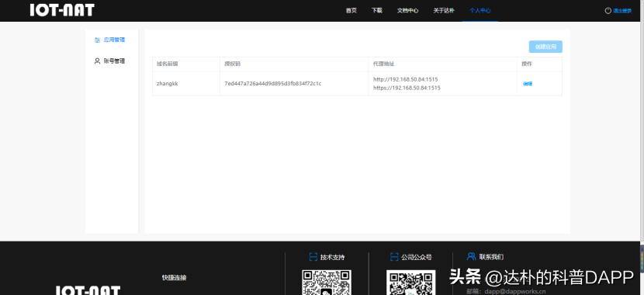Click the 退出登录 logout link
This screenshot has height=295, width=644.
pos(622,11)
